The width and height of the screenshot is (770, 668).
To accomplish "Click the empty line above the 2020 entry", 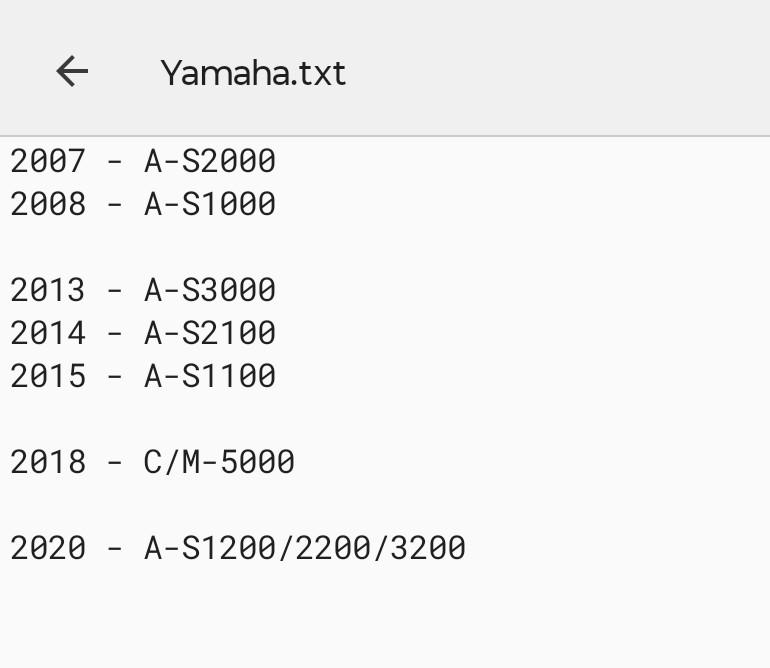I will pyautogui.click(x=200, y=505).
